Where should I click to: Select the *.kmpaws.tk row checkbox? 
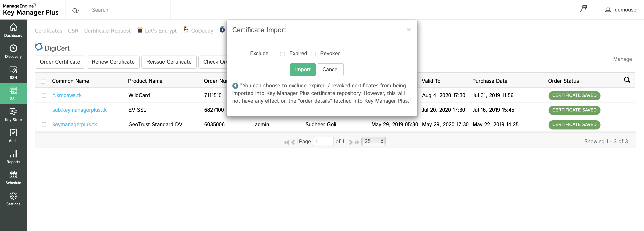[44, 95]
